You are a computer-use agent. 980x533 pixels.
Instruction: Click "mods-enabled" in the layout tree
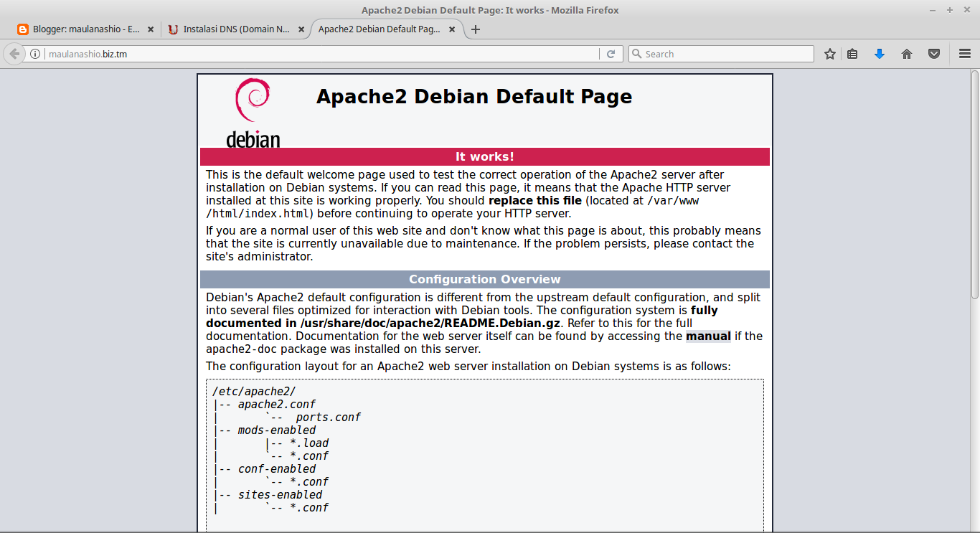(277, 430)
